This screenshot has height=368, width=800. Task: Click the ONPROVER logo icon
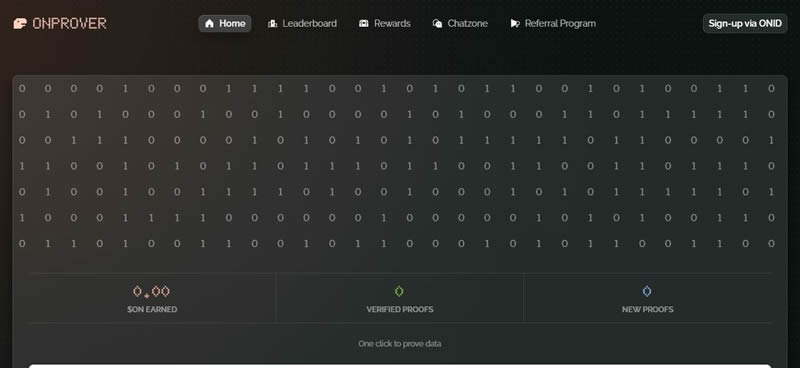click(x=20, y=23)
